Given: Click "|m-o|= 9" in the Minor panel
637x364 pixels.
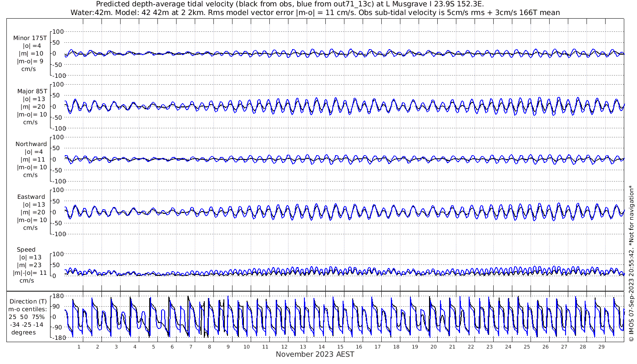Looking at the screenshot, I should point(30,61).
